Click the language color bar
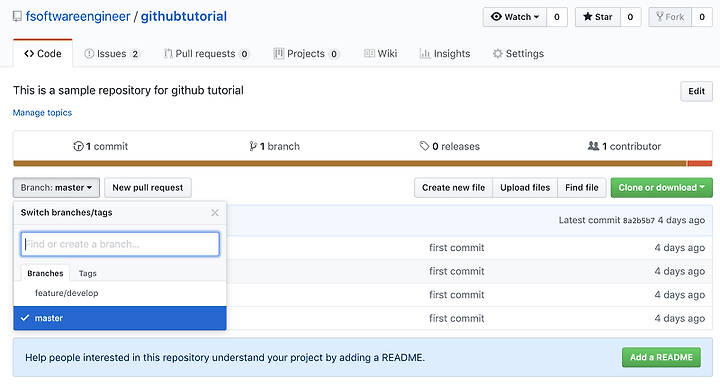Screen dimensions: 720x386 (x=363, y=163)
